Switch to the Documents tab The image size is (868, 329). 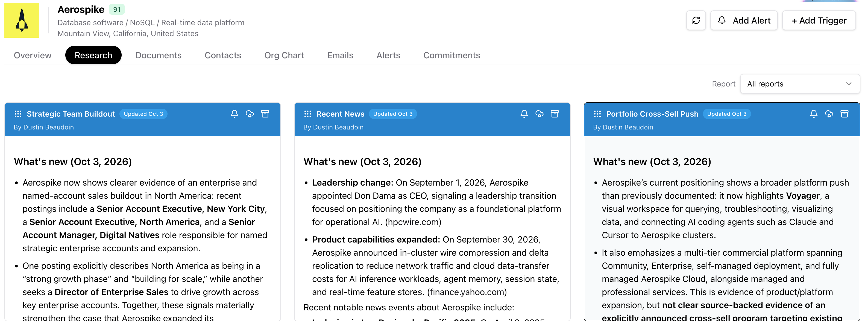coord(158,55)
